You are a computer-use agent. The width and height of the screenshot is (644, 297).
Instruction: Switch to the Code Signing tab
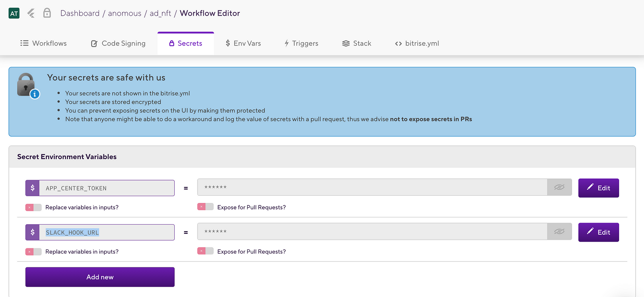tap(118, 43)
